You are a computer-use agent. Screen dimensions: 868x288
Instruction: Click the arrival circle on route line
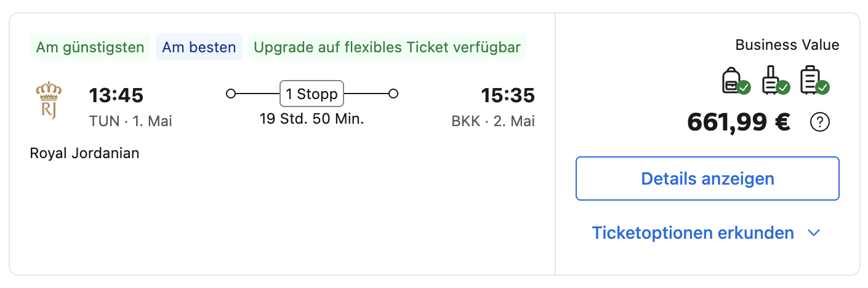point(393,94)
